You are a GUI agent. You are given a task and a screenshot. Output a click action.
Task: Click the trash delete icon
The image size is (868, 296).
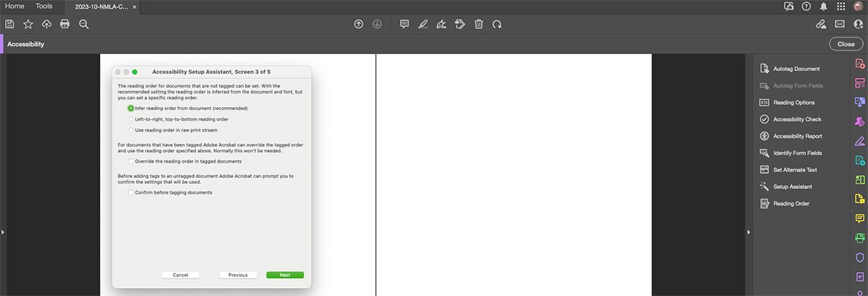point(478,24)
